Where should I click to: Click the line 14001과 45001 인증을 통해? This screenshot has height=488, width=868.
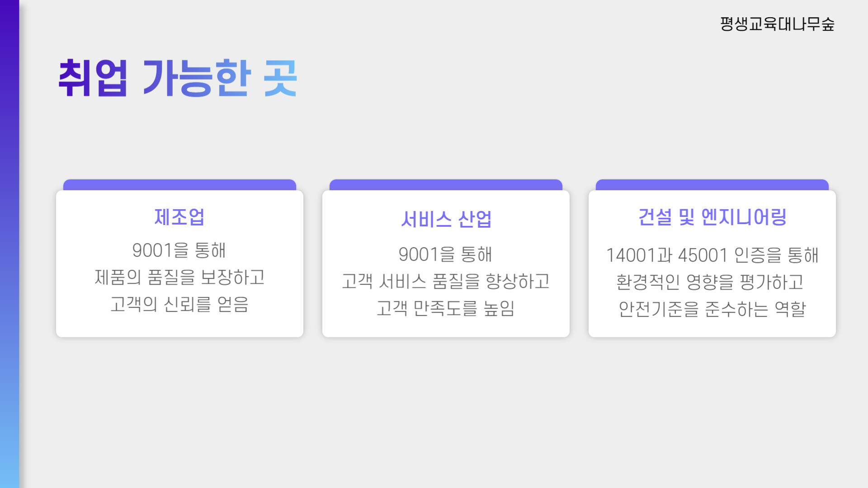[x=712, y=255]
